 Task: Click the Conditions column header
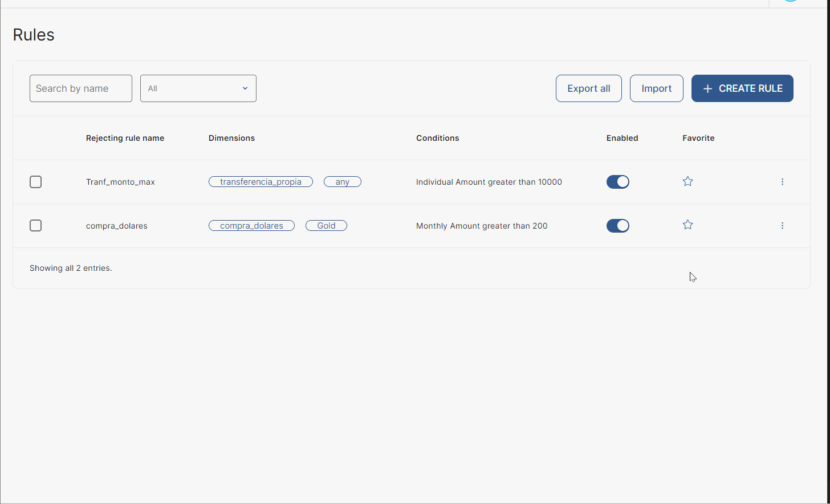pyautogui.click(x=437, y=138)
